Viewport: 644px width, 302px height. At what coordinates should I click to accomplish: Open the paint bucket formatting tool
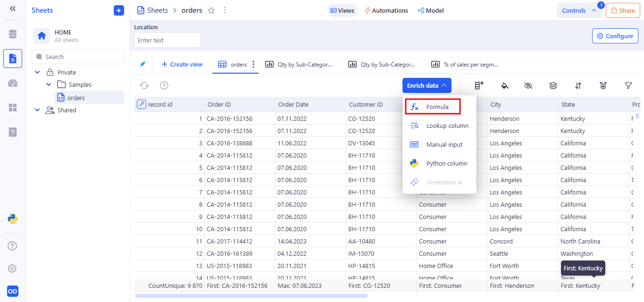point(504,85)
